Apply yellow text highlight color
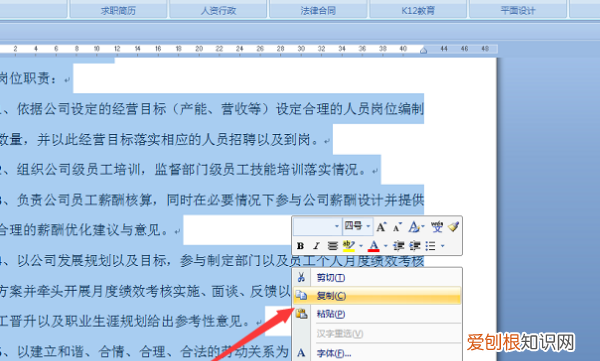 tap(349, 246)
